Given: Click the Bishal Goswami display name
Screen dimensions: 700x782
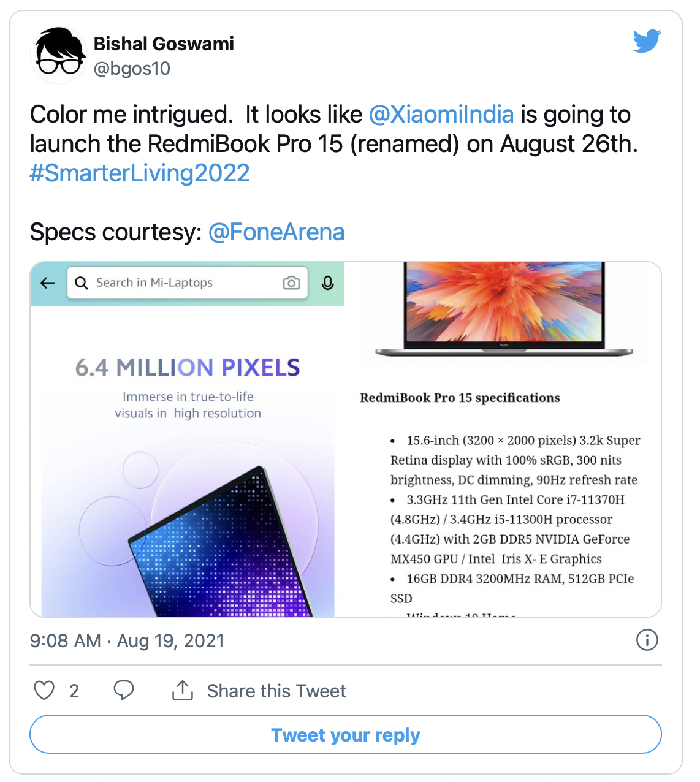Looking at the screenshot, I should point(164,44).
